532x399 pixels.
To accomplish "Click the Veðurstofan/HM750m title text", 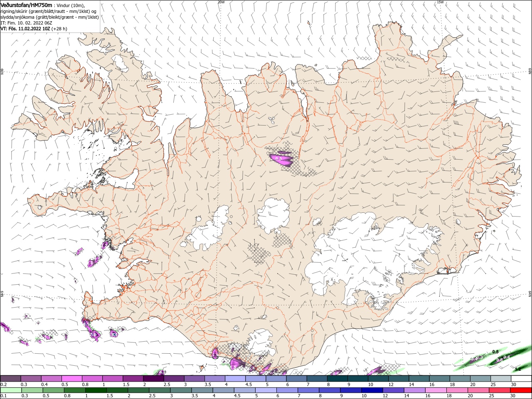I will [26, 5].
